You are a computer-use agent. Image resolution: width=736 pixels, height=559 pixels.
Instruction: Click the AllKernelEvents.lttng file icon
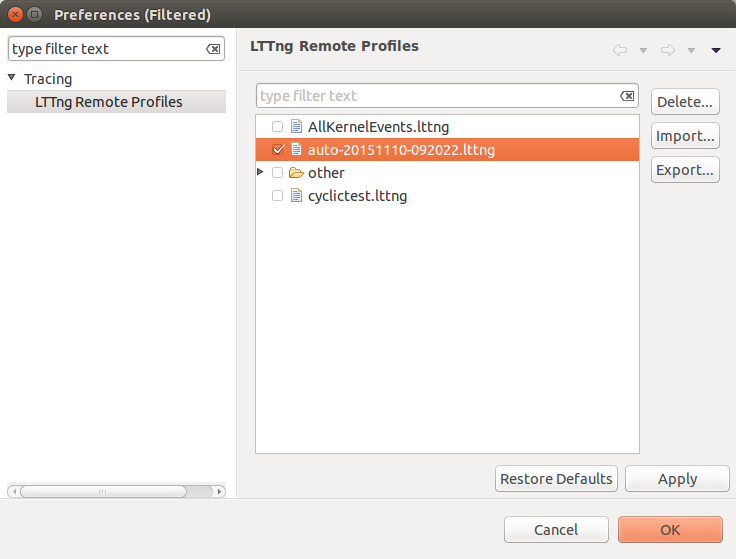(296, 127)
